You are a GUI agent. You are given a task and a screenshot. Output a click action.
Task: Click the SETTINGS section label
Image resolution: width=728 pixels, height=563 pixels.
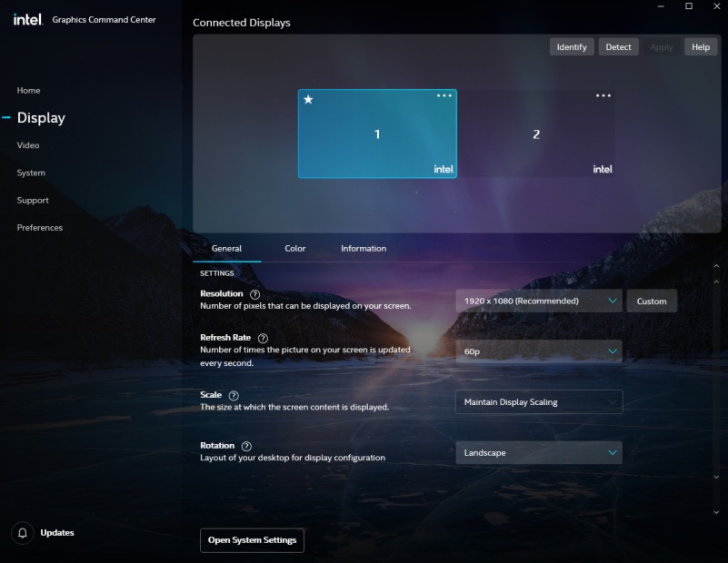217,273
